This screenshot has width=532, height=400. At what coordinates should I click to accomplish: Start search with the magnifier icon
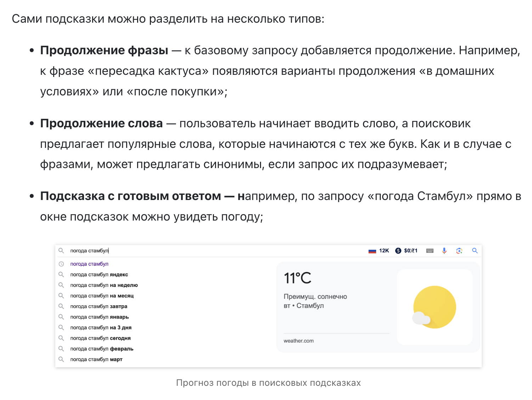pyautogui.click(x=475, y=251)
